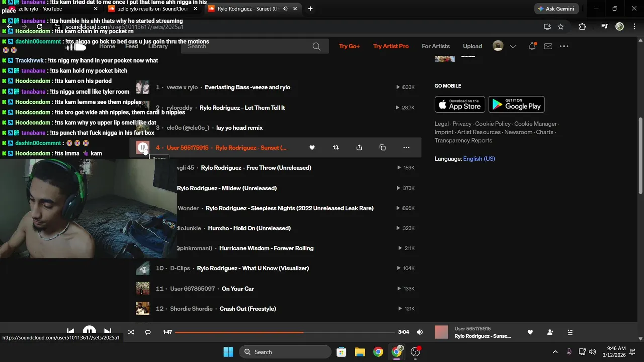Click Ask Gemini button
644x362 pixels.
pyautogui.click(x=556, y=9)
